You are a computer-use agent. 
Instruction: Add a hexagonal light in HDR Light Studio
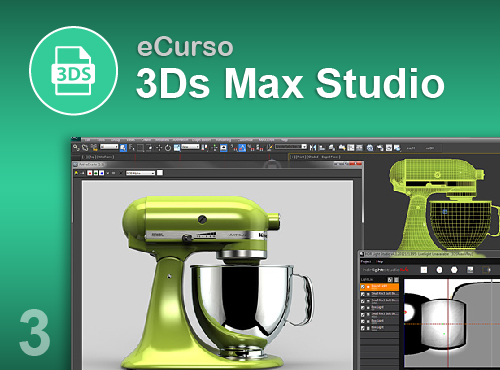pyautogui.click(x=454, y=270)
